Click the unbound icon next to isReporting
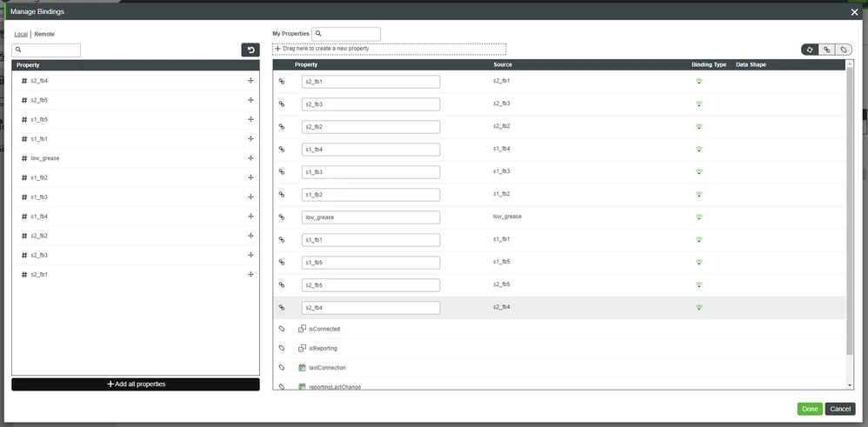868x427 pixels. tap(281, 349)
